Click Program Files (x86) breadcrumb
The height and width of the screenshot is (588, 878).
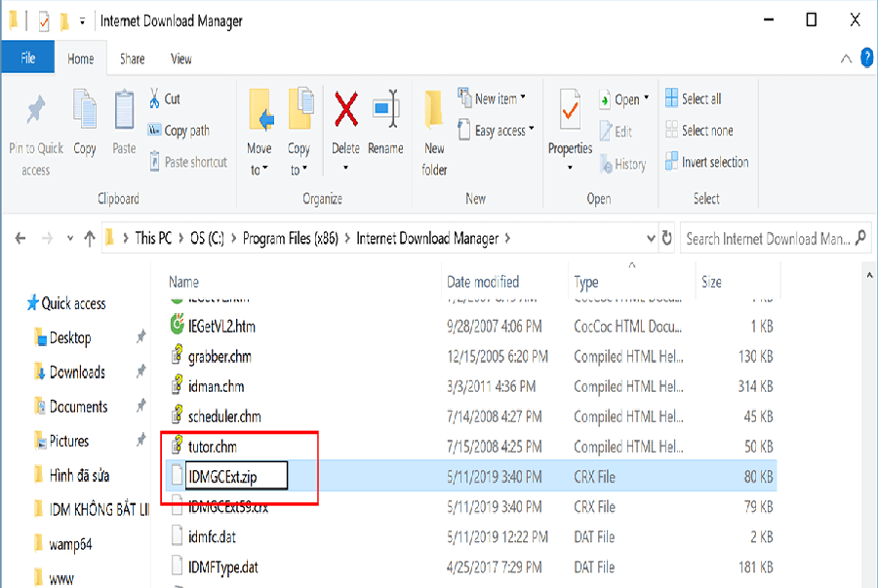click(291, 238)
